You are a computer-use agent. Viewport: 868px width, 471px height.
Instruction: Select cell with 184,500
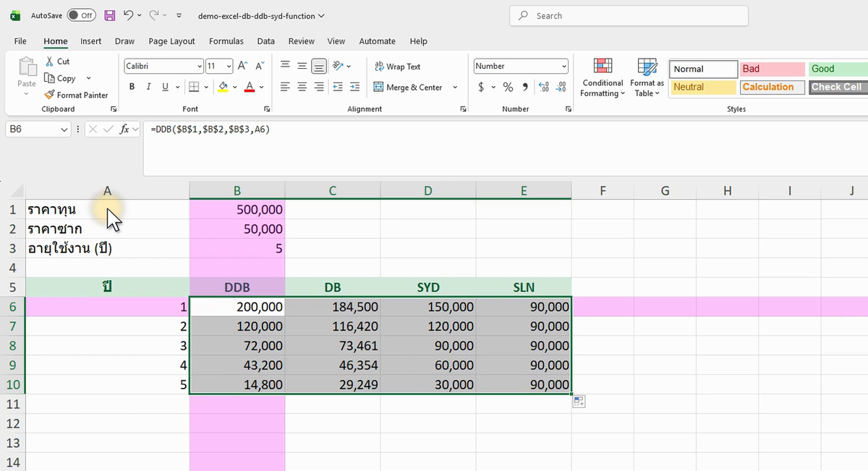point(332,307)
